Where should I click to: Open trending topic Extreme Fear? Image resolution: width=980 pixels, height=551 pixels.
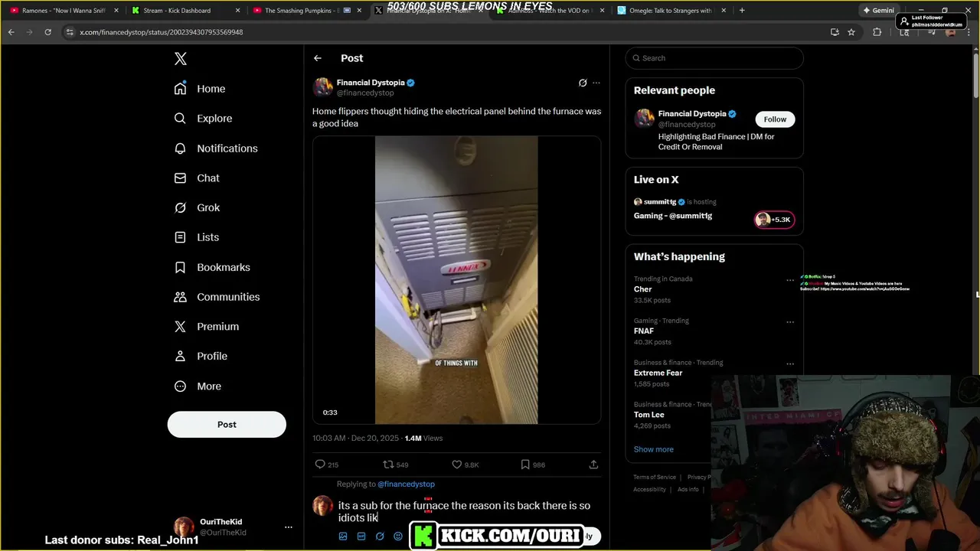(658, 373)
